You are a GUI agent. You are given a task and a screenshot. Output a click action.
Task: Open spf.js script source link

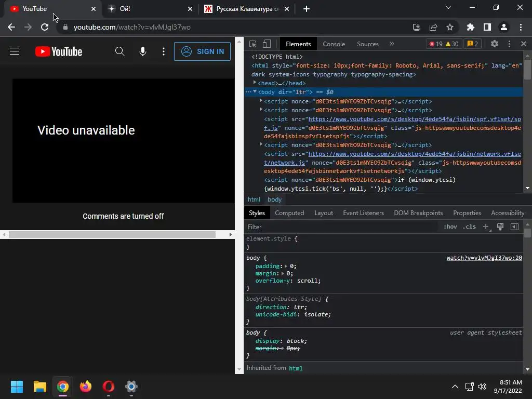[414, 119]
